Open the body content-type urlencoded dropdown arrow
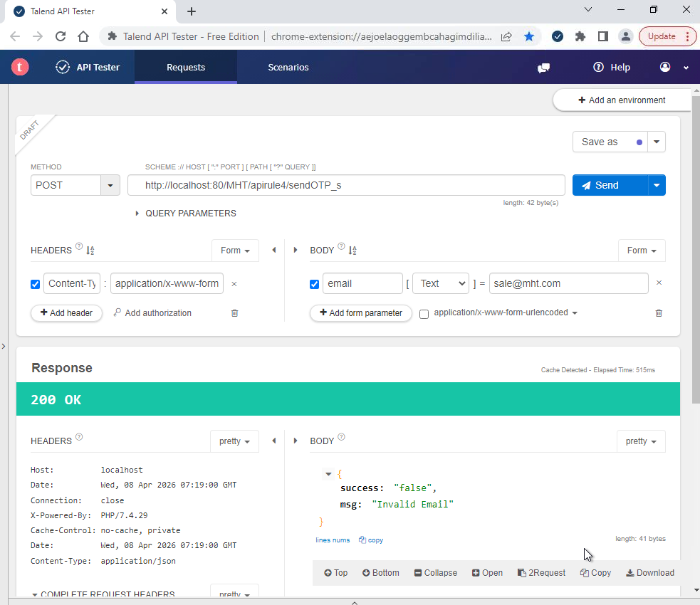The image size is (700, 605). [x=575, y=312]
